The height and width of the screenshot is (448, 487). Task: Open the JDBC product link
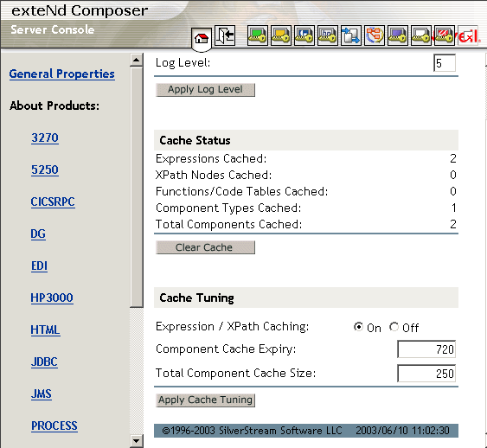[x=44, y=362]
